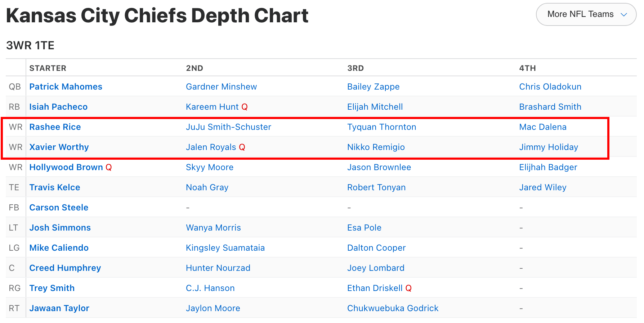Image resolution: width=644 pixels, height=323 pixels.
Task: Click questionable icon next to Kareem Hunt
Action: 245,107
